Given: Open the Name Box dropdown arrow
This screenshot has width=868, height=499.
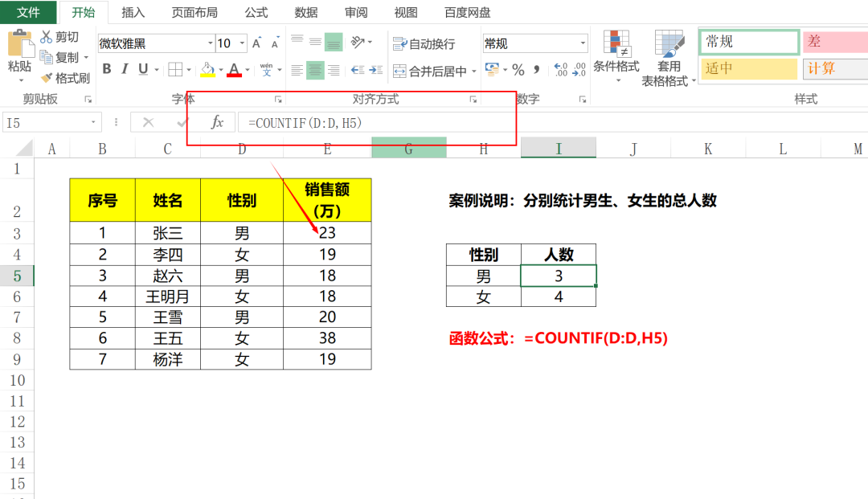Looking at the screenshot, I should pos(93,122).
